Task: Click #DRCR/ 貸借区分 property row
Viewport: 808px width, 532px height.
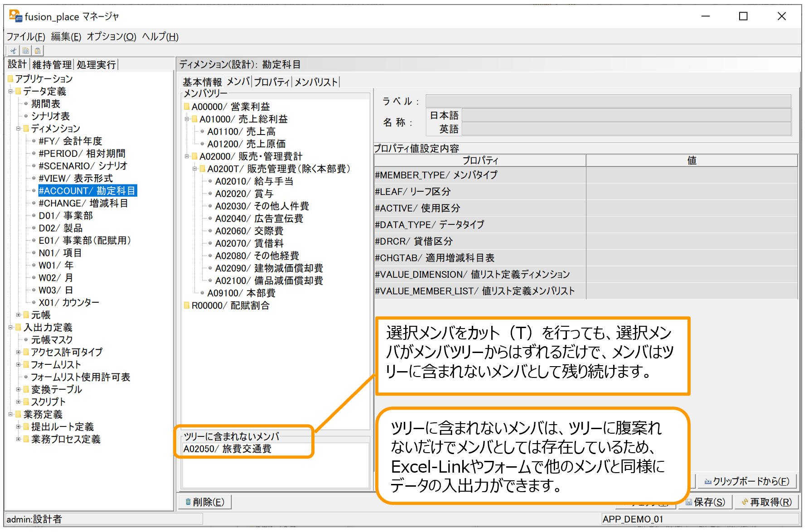Action: click(586, 241)
